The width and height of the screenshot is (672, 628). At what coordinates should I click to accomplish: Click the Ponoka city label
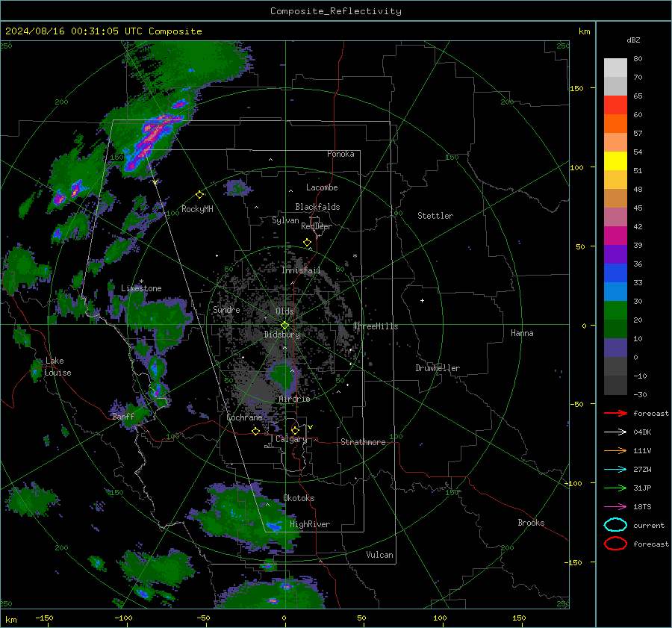click(x=340, y=154)
